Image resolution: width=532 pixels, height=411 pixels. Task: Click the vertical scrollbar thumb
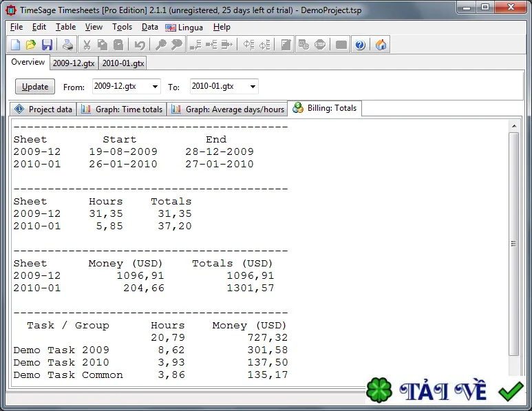[x=513, y=244]
